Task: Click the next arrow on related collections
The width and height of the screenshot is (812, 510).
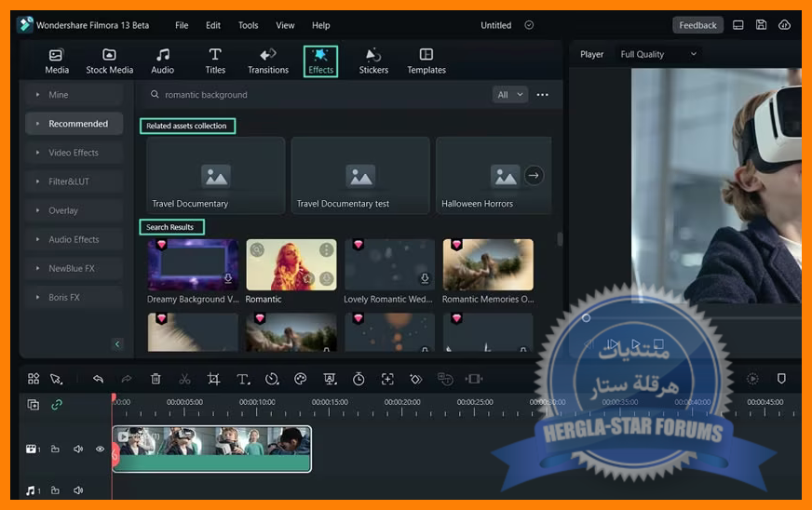Action: pos(534,176)
